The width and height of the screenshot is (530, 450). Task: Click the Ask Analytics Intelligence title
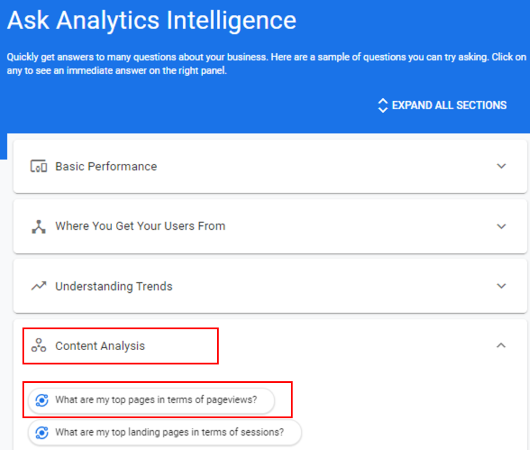(151, 21)
